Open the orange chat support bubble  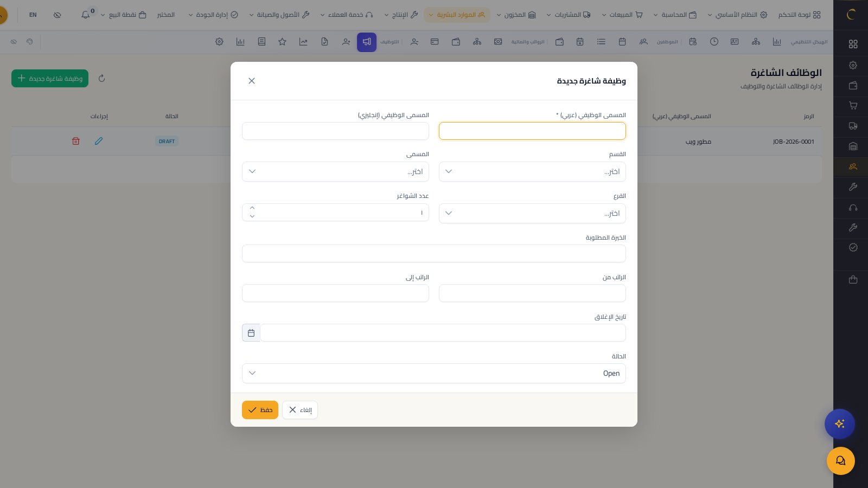pos(840,461)
